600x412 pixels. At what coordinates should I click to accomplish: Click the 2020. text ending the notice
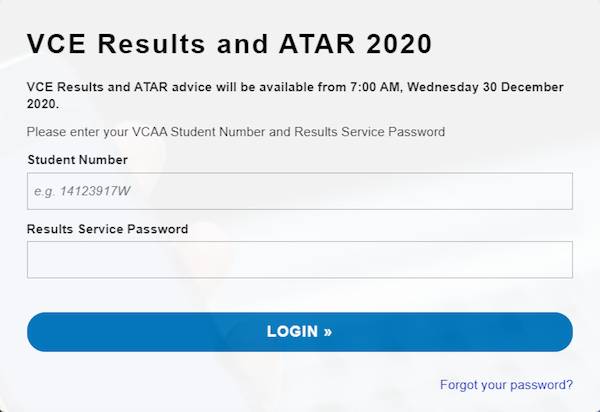click(x=43, y=104)
